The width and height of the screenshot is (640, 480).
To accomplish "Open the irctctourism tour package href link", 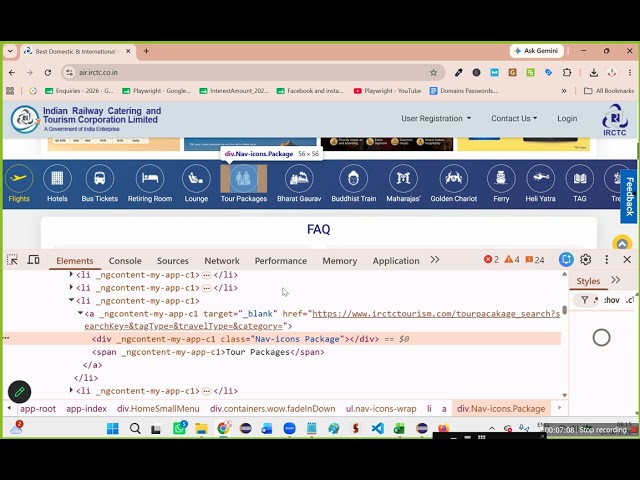I will pos(322,320).
